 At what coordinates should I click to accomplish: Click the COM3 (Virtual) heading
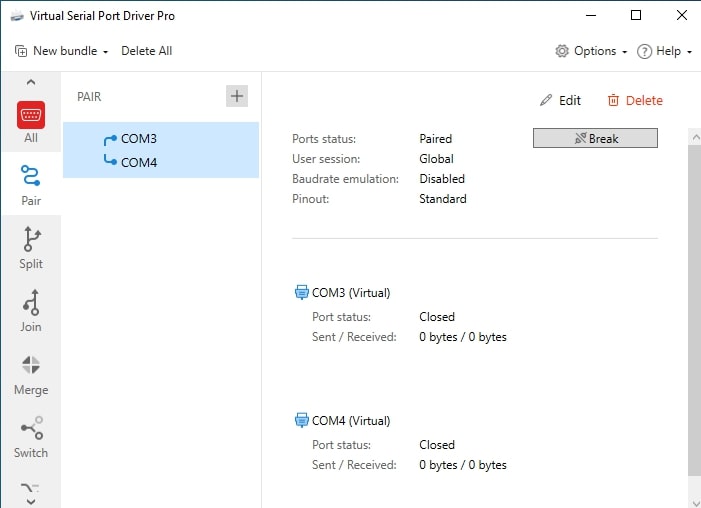351,292
